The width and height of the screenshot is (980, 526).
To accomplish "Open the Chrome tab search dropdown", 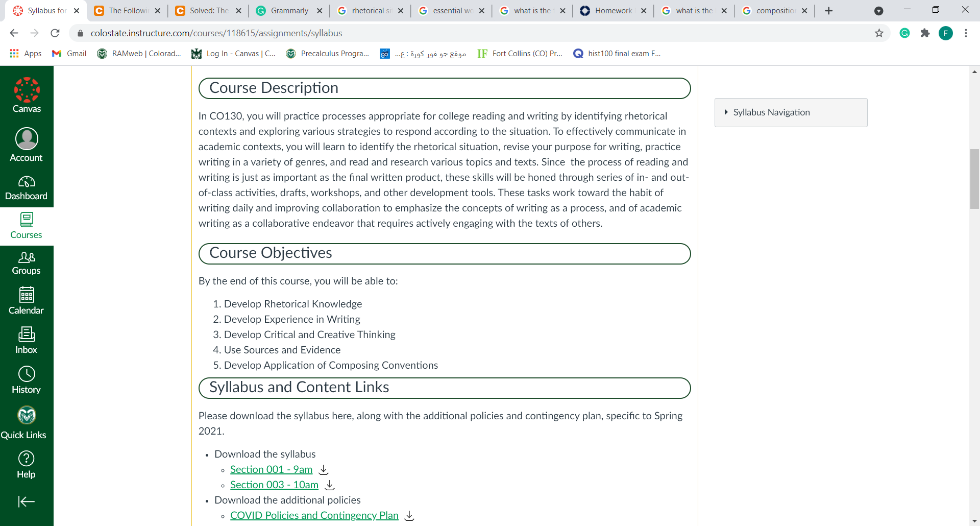I will (878, 11).
